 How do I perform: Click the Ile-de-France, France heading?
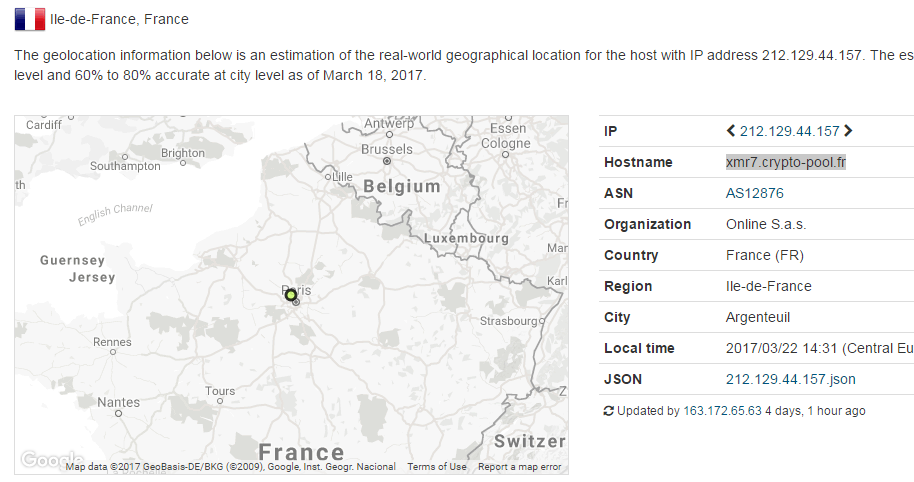coord(119,19)
